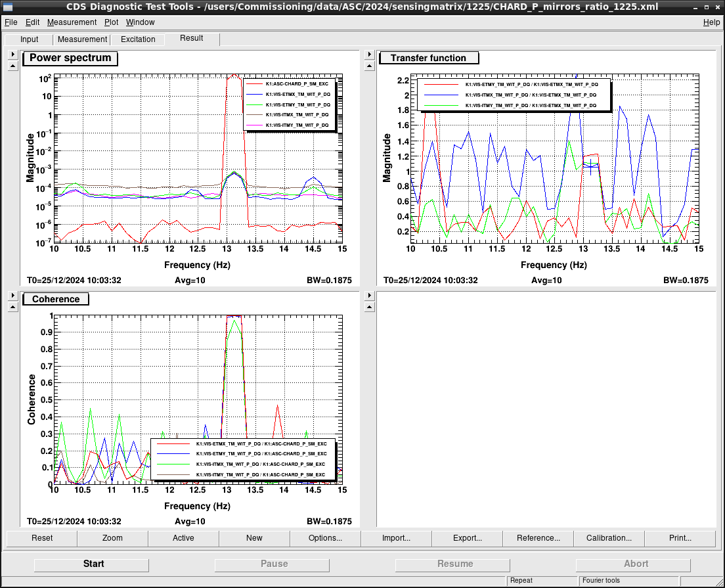Click the Transfer function plot title
This screenshot has height=588, width=725.
[x=429, y=58]
